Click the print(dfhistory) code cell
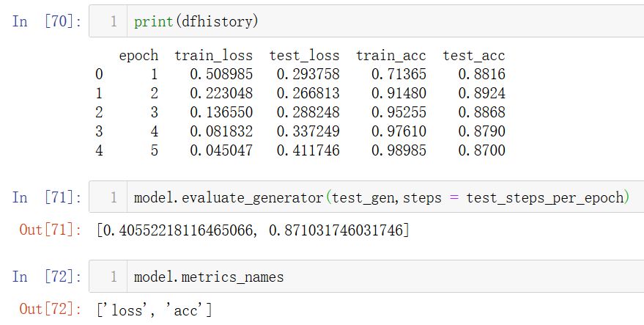Viewport: 644px width, 325px height. pos(366,21)
